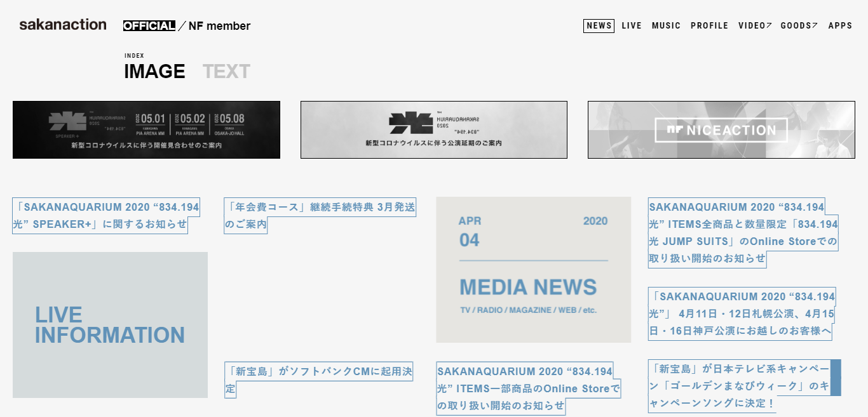
Task: Go to the LIVE section
Action: click(632, 26)
